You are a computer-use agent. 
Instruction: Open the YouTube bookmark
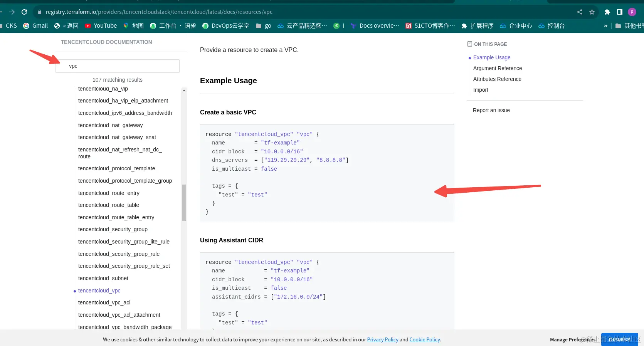(x=101, y=26)
